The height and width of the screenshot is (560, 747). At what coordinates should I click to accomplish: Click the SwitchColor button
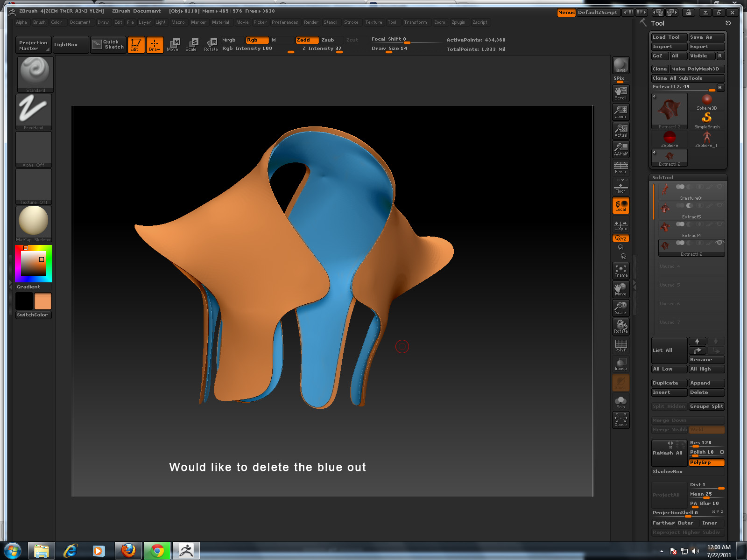[x=33, y=315]
